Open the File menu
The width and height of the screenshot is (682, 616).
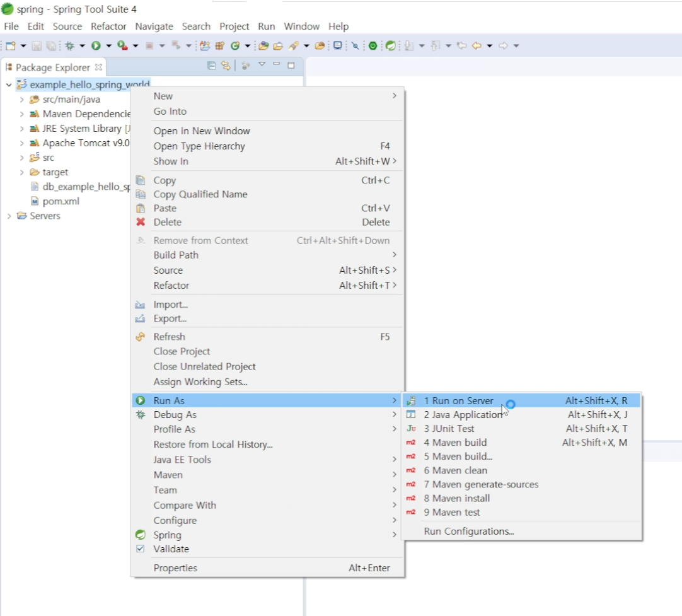pyautogui.click(x=11, y=26)
